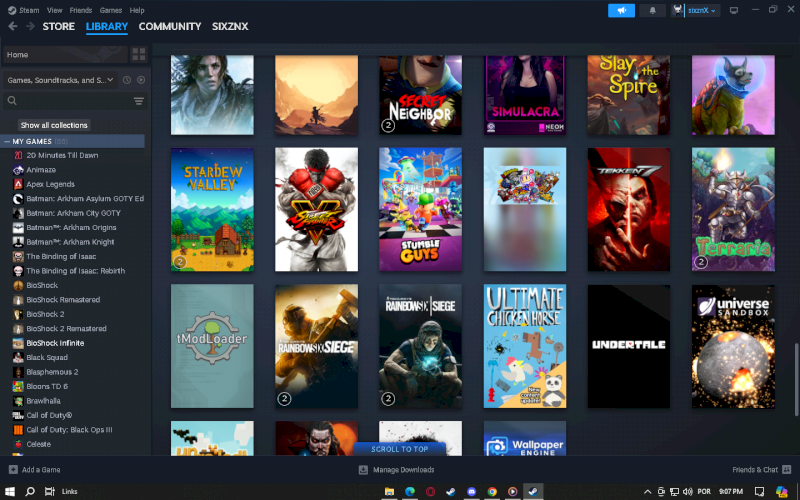This screenshot has height=500, width=800.
Task: Launch Discord from the taskbar
Action: 471,491
